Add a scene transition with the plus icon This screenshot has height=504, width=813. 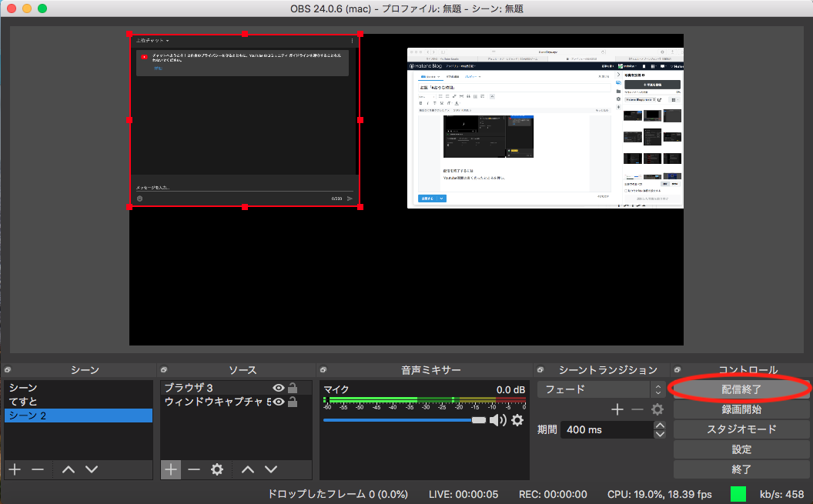click(x=616, y=409)
